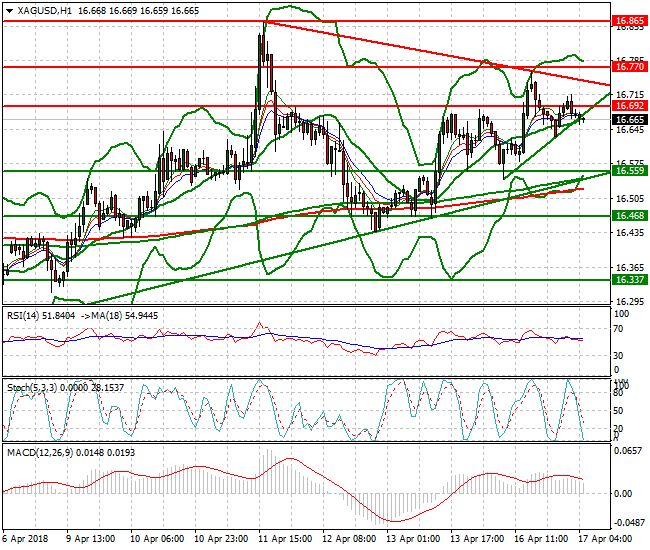
Task: Click the 13 Apr 01:00 time label
Action: coord(413,539)
